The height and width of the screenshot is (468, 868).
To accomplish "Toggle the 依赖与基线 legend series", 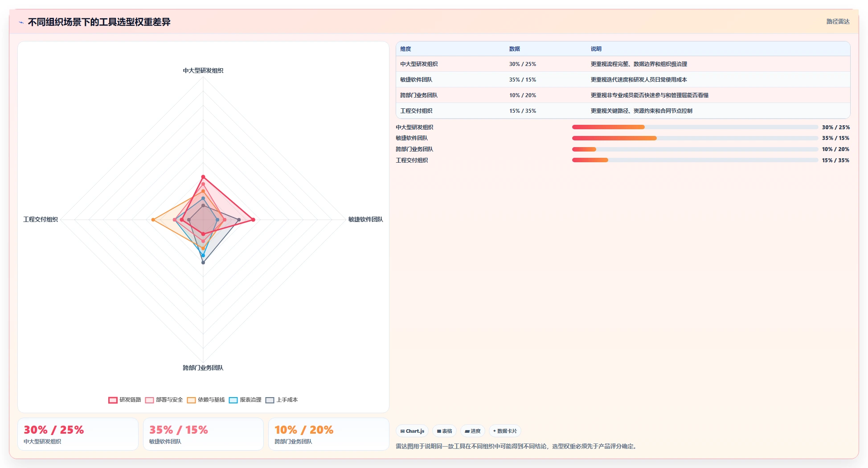I will [x=206, y=400].
